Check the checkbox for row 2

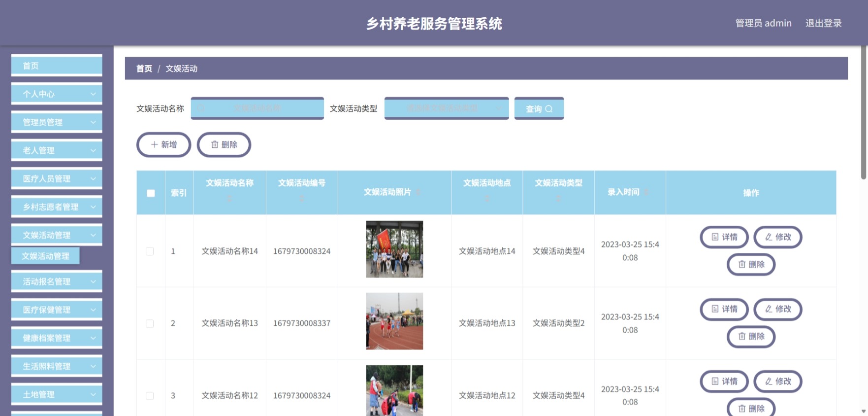[150, 323]
